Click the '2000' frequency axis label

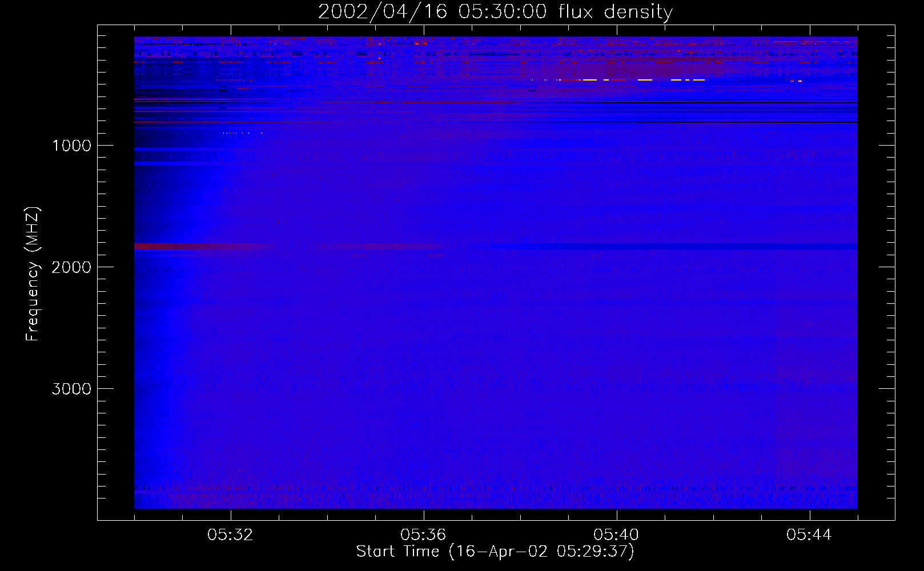pyautogui.click(x=71, y=267)
